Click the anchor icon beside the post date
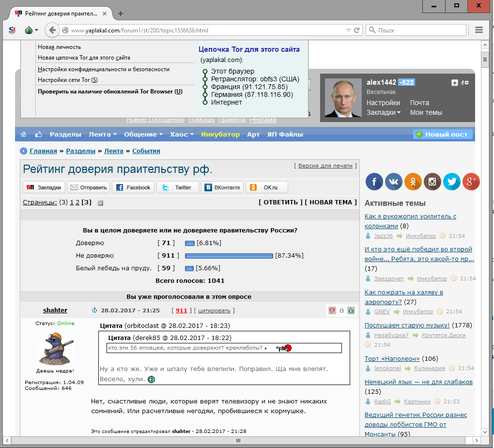Screen dimensions: 494x448 pos(94,310)
